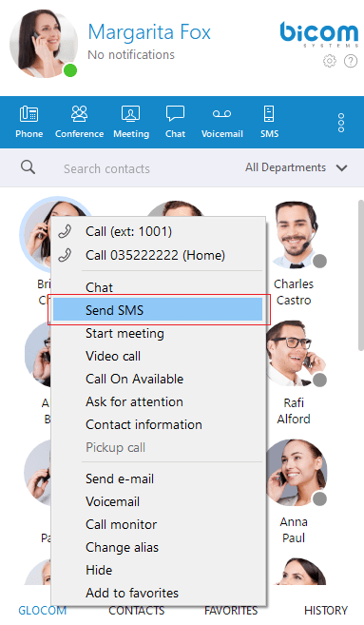Choose Add to favorites option
364x625 pixels.
159,593
